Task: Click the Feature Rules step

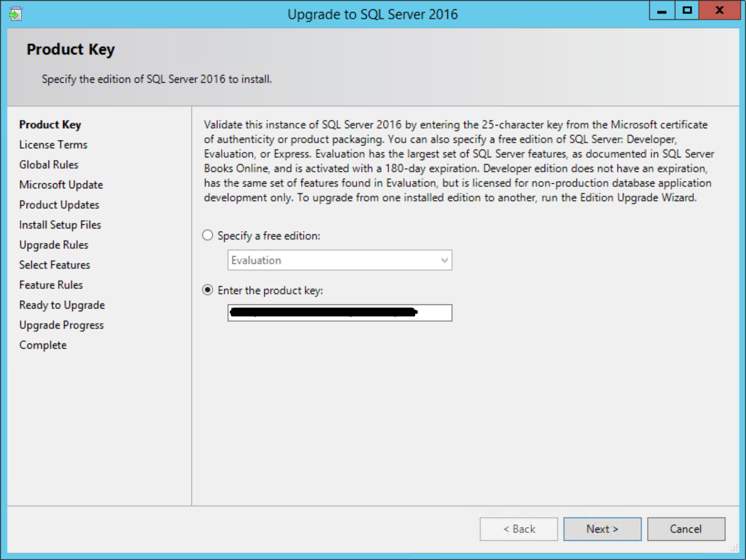Action: (x=51, y=285)
